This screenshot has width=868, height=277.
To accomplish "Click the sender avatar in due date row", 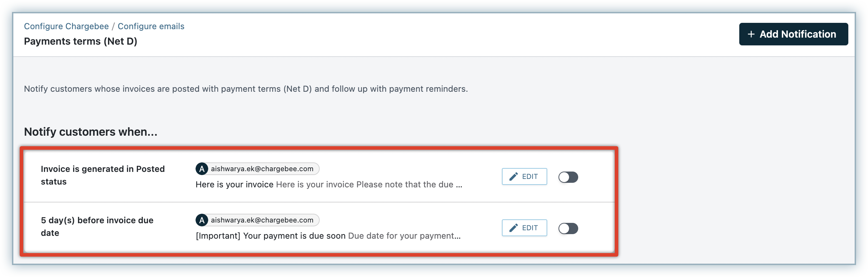I will 202,220.
